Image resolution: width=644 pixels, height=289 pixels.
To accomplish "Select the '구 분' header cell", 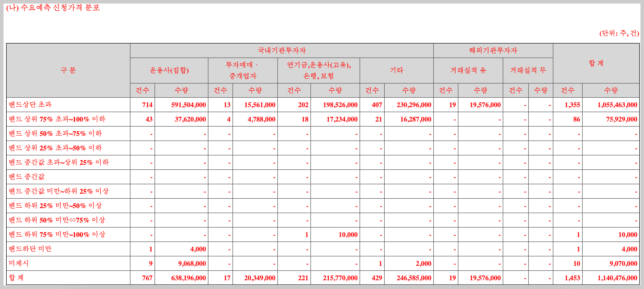I will pos(68,70).
